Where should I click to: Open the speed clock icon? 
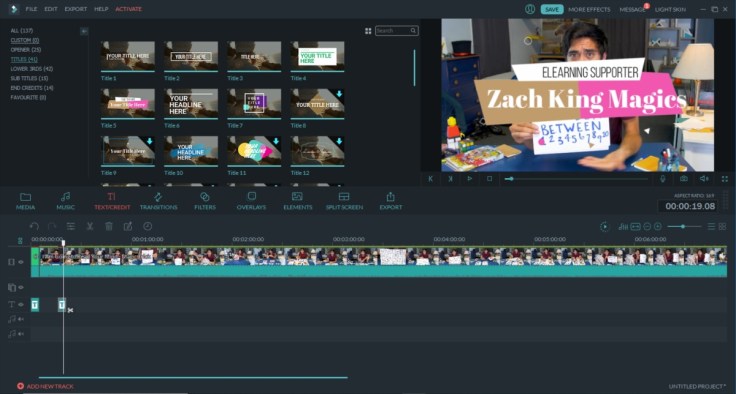click(147, 226)
